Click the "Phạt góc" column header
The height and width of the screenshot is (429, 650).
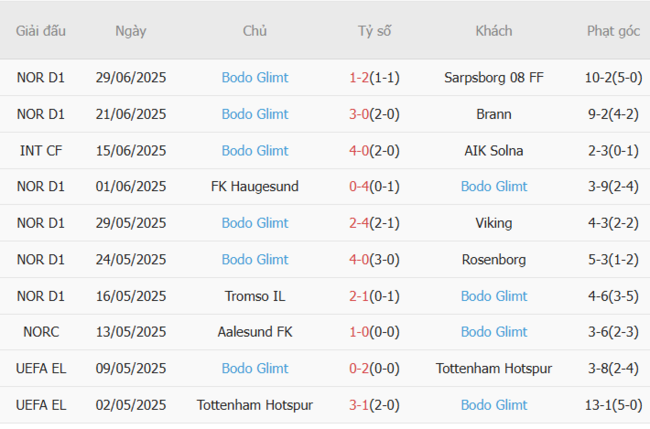click(x=613, y=31)
